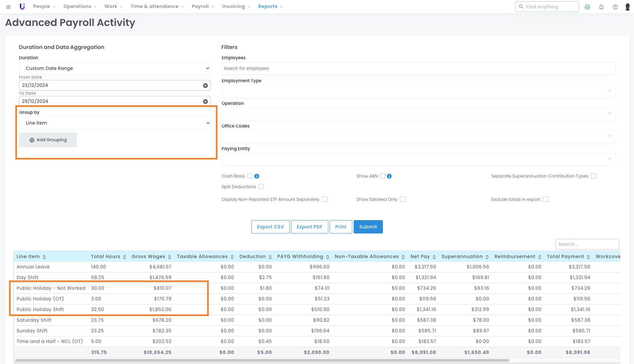Viewport: 634px width, 364px height.
Task: Expand the Duration dropdown
Action: [x=115, y=68]
